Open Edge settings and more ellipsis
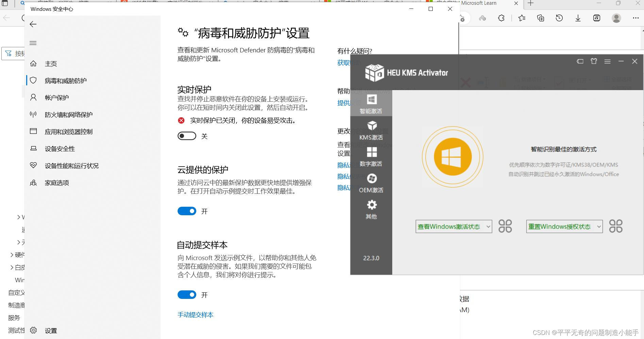Screen dimensions: 644x339 pos(635,18)
